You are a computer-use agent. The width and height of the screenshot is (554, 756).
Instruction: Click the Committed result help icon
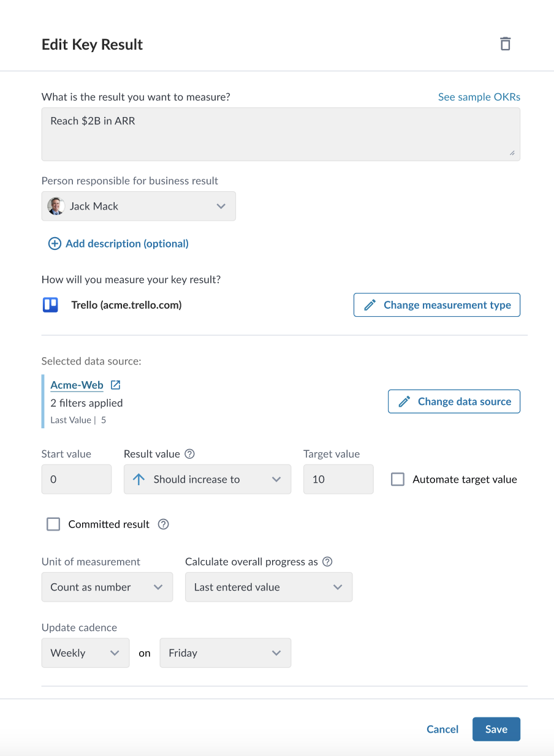tap(163, 524)
